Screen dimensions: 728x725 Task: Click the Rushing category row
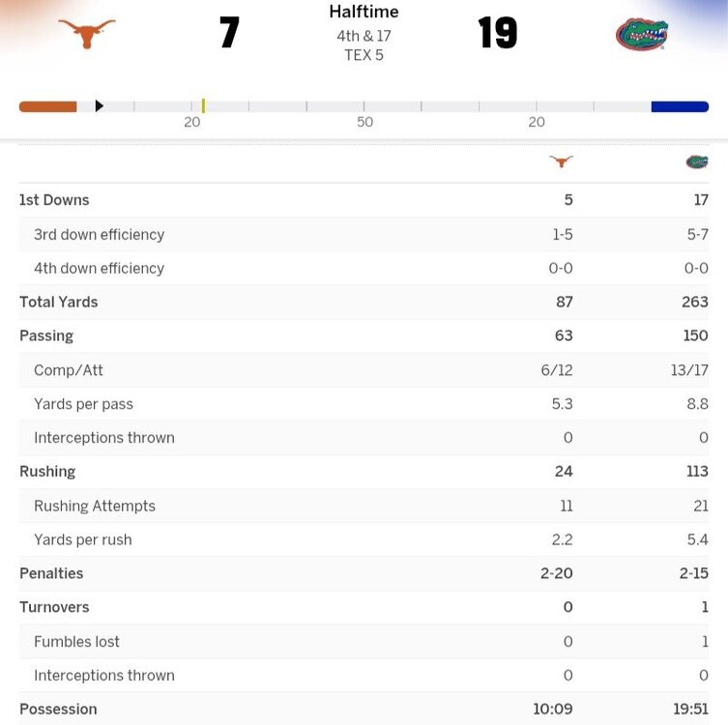(x=47, y=472)
